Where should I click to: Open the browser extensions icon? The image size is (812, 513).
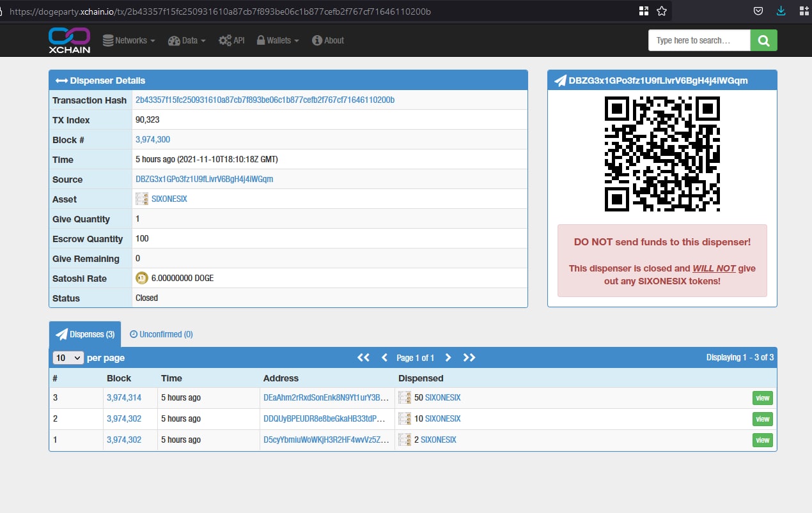[x=804, y=11]
